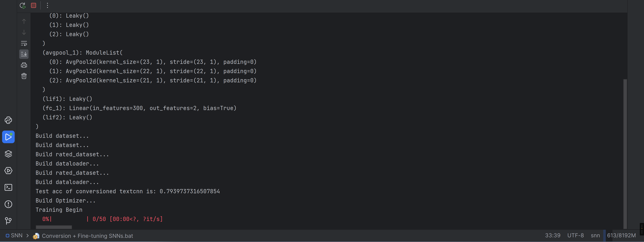The width and height of the screenshot is (644, 242).
Task: Click the Conversion + Fine-tuning SNNs.bat breadcrumb
Action: coord(87,236)
